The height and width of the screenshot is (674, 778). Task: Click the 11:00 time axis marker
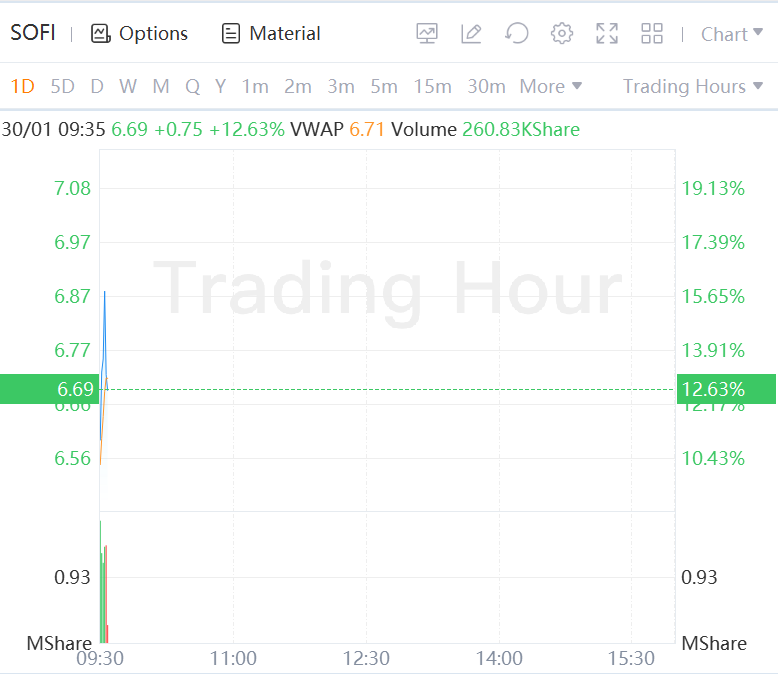pos(233,658)
